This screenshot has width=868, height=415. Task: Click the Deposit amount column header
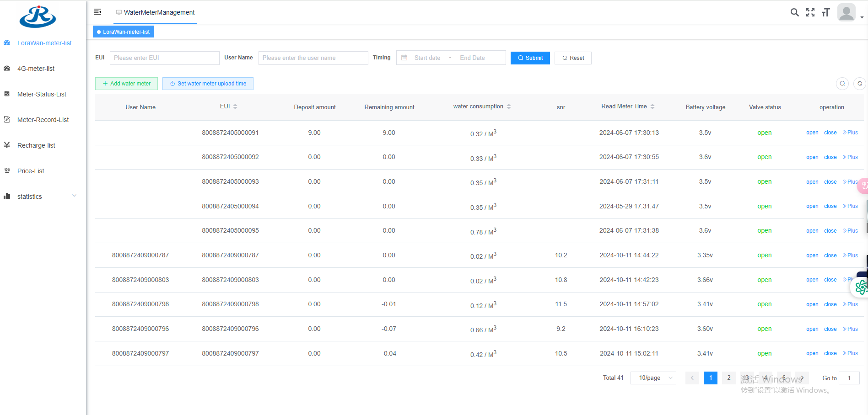[x=315, y=107]
